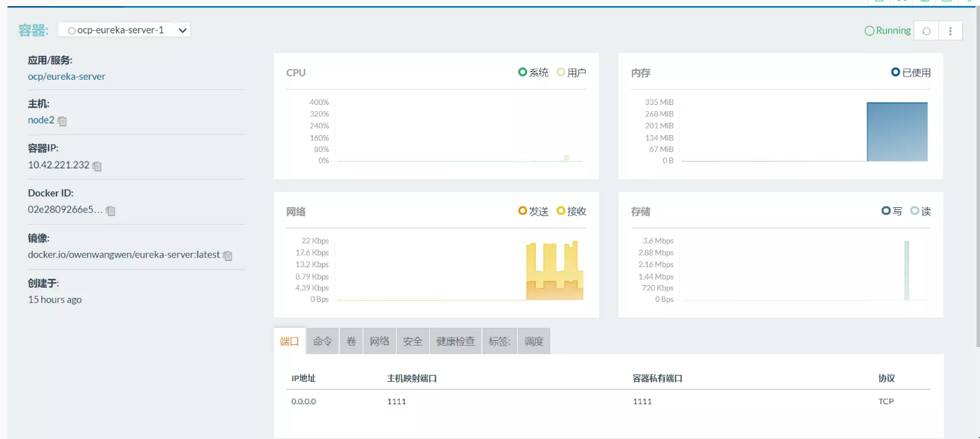Open the 标签 tab
The image size is (980, 439).
500,342
